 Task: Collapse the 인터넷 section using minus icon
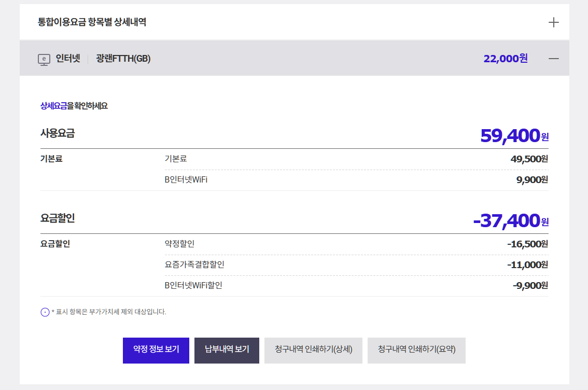pyautogui.click(x=553, y=59)
